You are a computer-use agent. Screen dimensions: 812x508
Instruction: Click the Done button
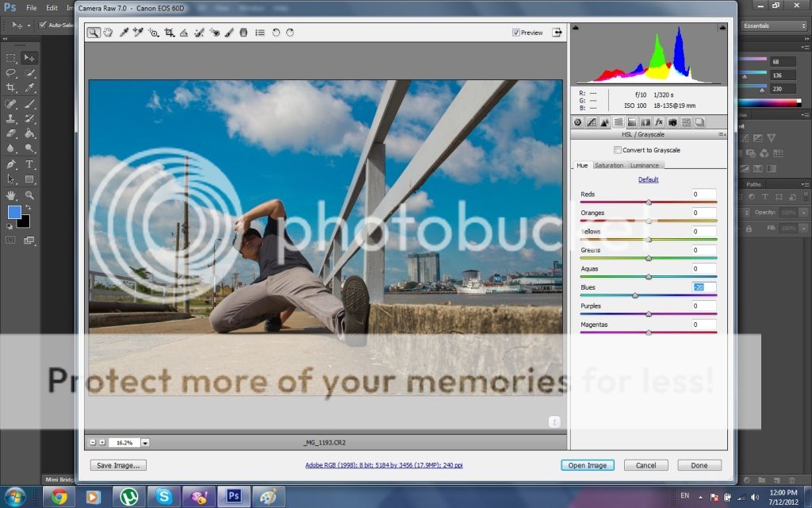[x=699, y=465]
